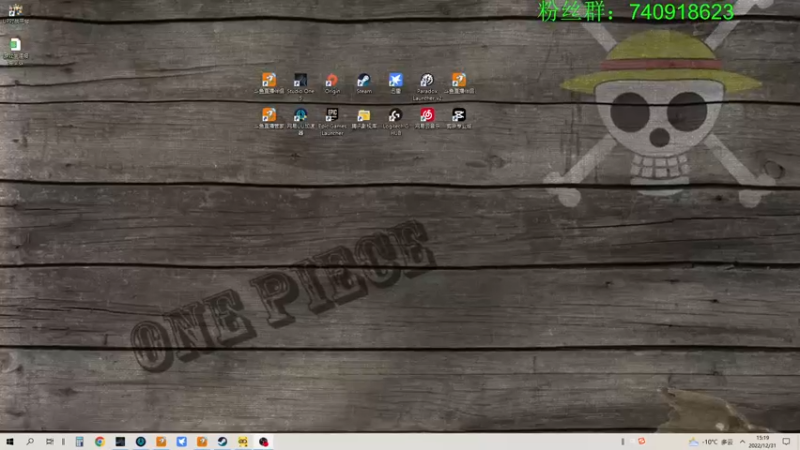Click the red system tray icon

(641, 441)
